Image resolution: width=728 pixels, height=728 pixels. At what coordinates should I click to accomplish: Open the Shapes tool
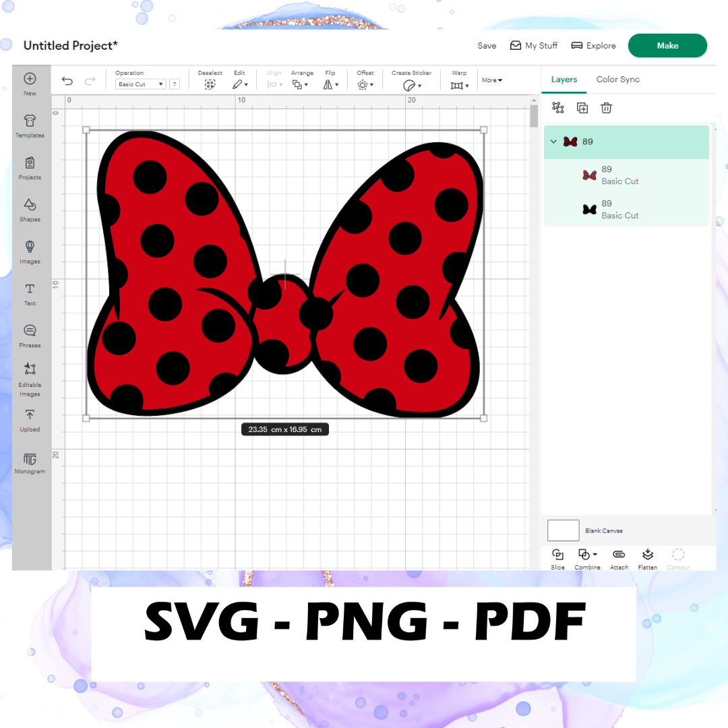click(30, 210)
